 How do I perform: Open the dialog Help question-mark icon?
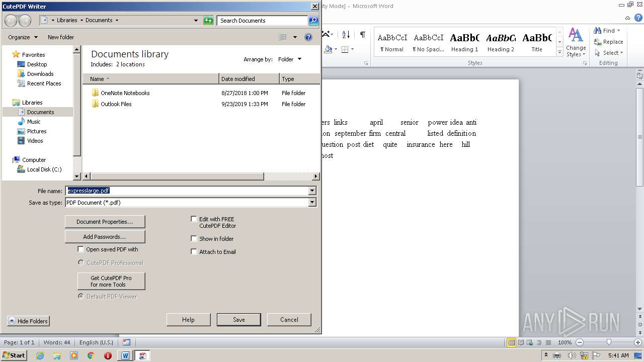[x=308, y=37]
